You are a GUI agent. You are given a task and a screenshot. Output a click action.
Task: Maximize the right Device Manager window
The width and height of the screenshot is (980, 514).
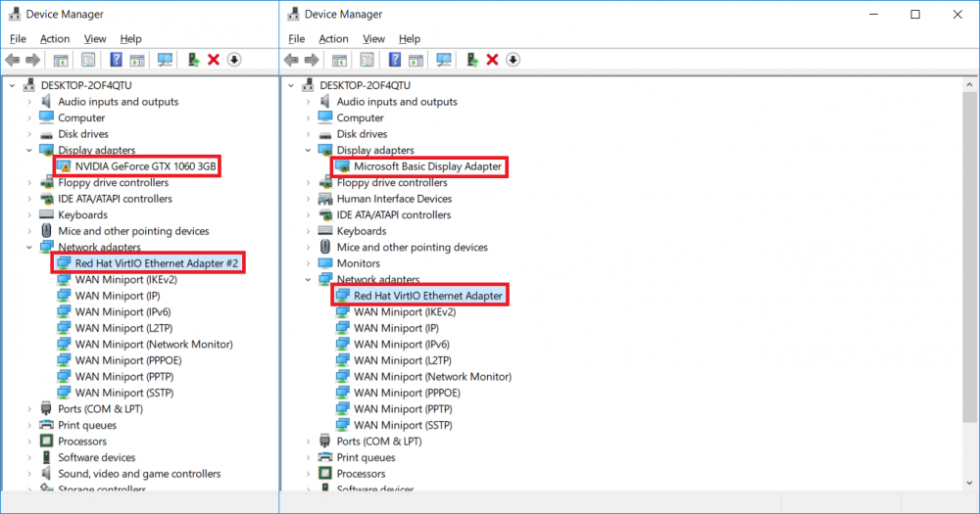[x=915, y=15]
